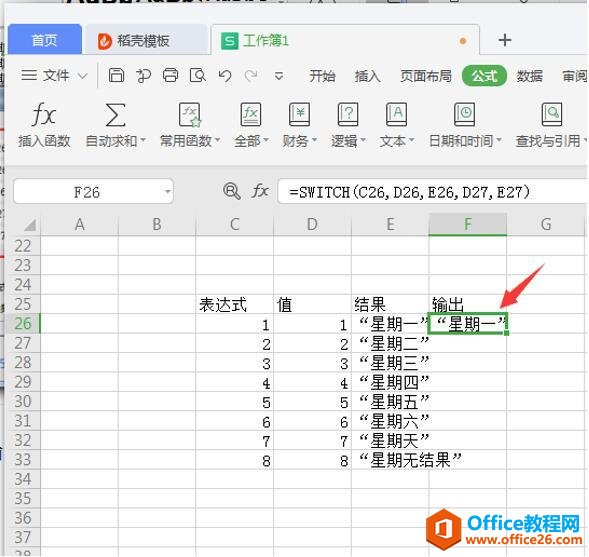This screenshot has width=589, height=557.
Task: Open the 数据 ribbon tab
Action: pos(529,76)
